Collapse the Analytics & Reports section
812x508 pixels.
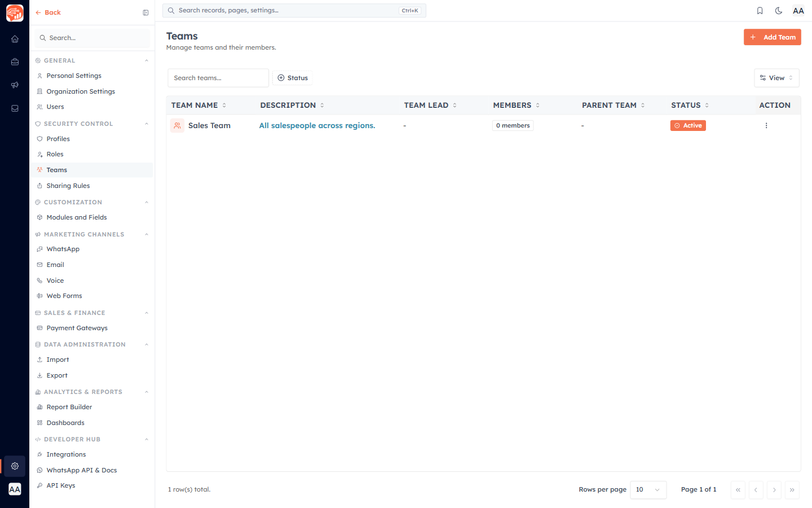click(x=147, y=392)
